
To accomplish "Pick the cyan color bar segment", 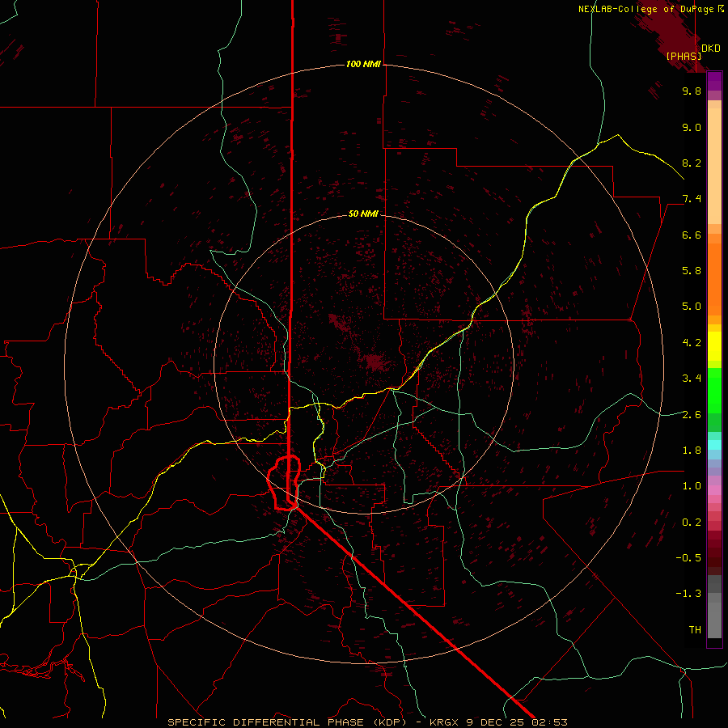I will point(714,445).
